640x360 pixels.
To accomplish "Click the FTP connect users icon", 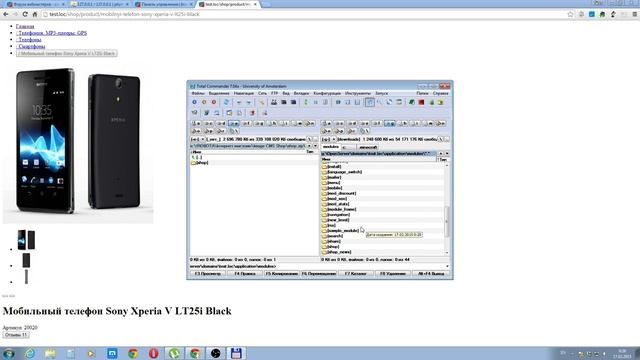I will pos(273,102).
